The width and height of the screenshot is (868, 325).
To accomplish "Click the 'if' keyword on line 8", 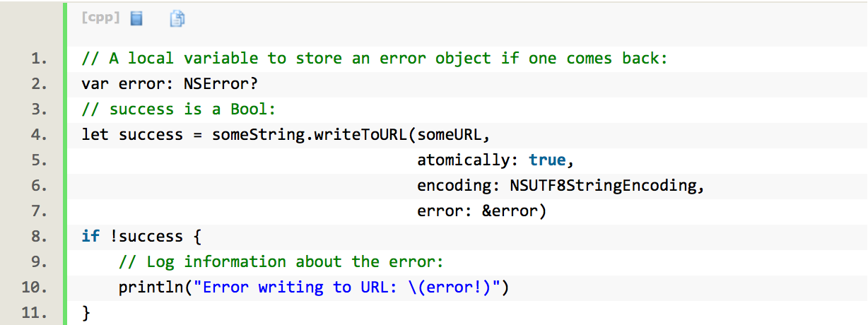I will pyautogui.click(x=90, y=237).
